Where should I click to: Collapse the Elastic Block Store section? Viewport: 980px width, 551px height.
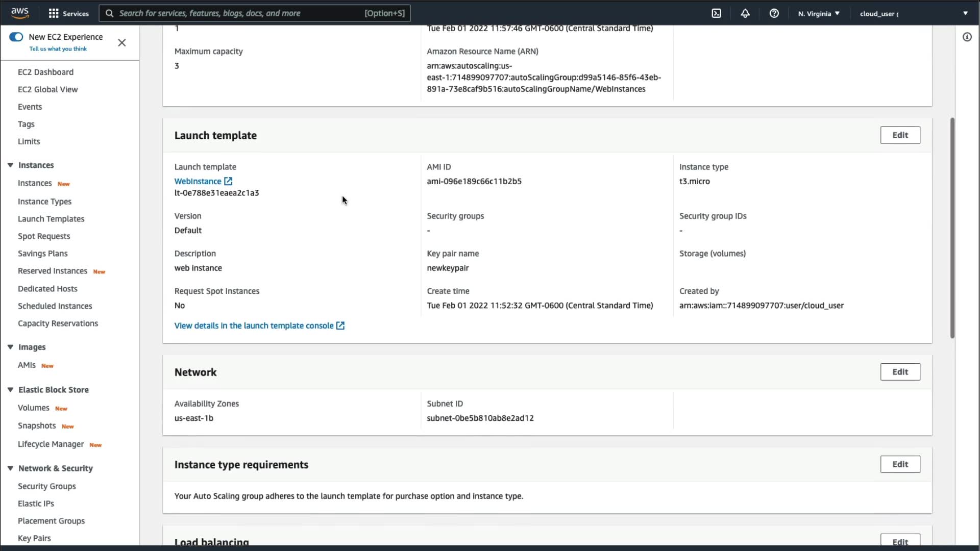(10, 389)
